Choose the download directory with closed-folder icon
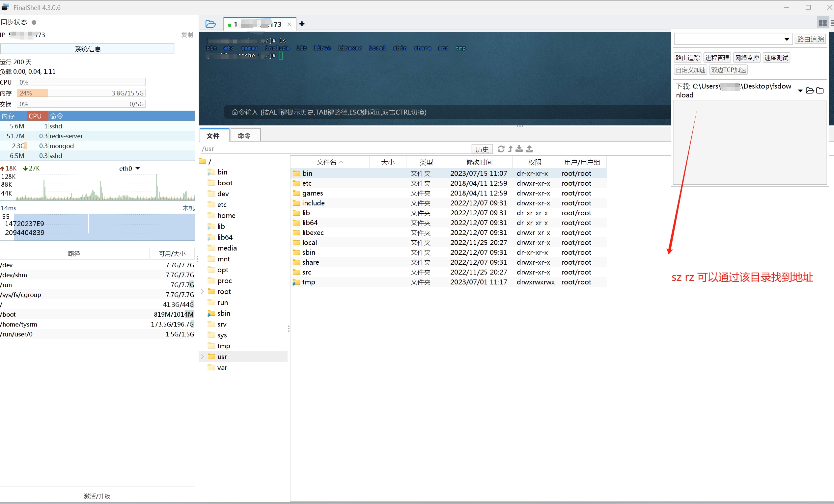The height and width of the screenshot is (504, 834). (820, 90)
